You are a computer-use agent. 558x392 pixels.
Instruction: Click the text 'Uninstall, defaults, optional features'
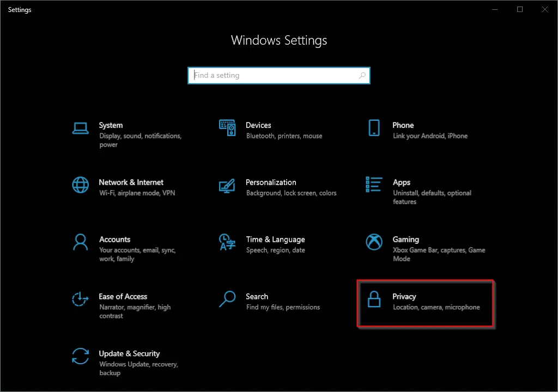coord(432,198)
